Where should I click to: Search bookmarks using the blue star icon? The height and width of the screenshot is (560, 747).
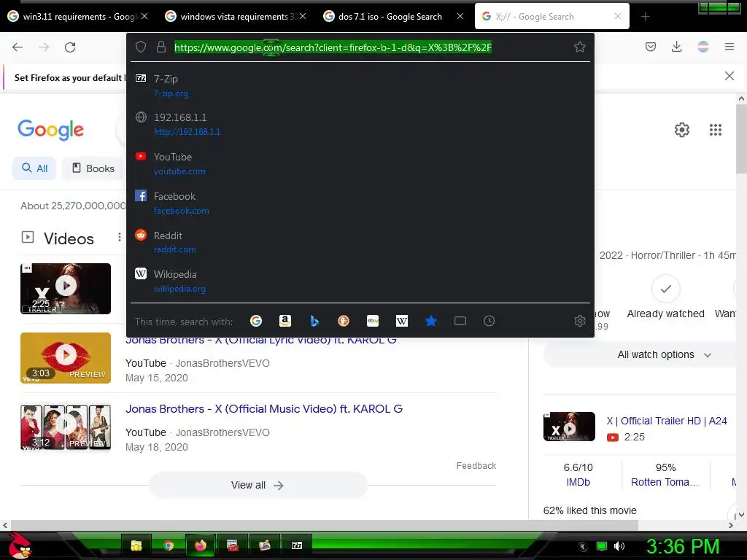(x=431, y=321)
